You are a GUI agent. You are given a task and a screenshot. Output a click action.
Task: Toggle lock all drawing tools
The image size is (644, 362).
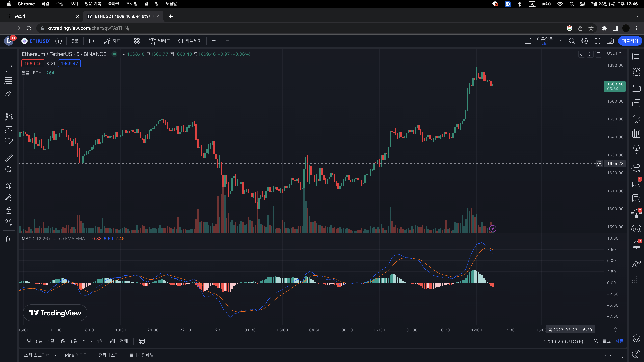[9, 210]
